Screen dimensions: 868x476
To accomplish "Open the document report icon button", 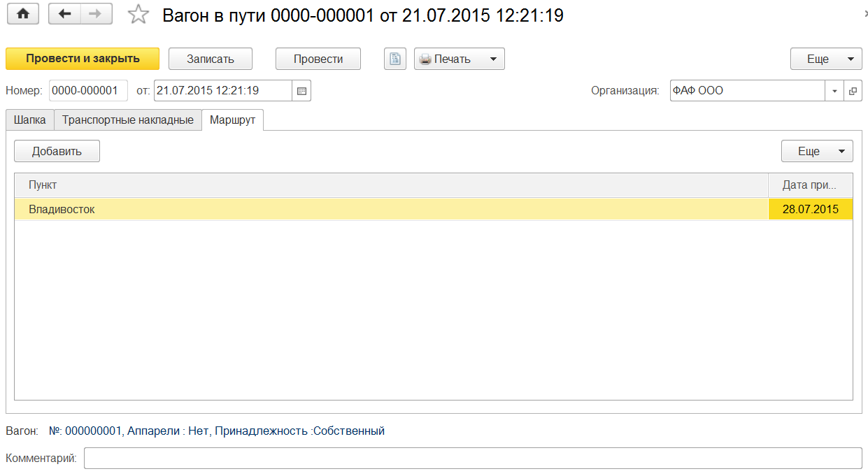I will tap(395, 59).
